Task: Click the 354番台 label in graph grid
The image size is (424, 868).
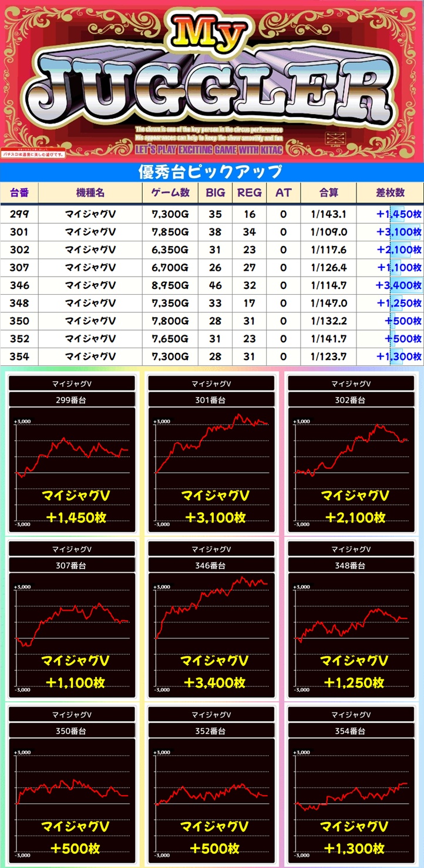Action: 351,731
